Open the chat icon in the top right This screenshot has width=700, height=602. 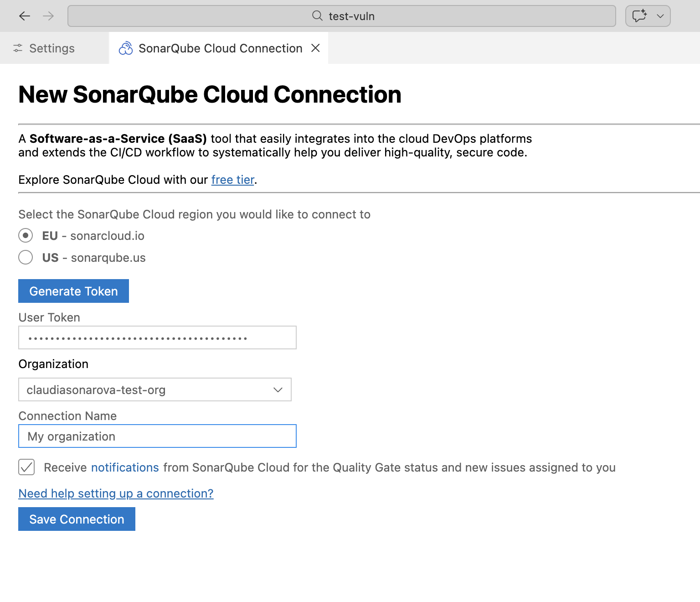pos(640,16)
